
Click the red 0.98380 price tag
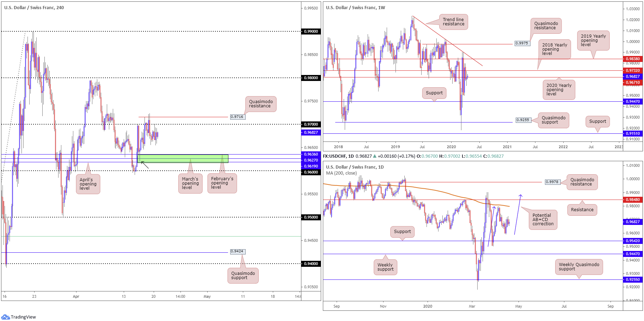tap(633, 59)
